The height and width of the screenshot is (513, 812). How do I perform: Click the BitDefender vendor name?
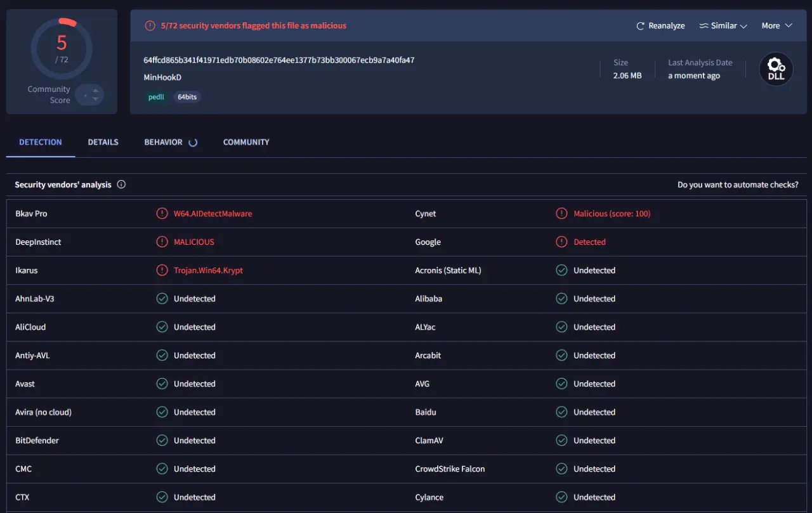click(37, 441)
